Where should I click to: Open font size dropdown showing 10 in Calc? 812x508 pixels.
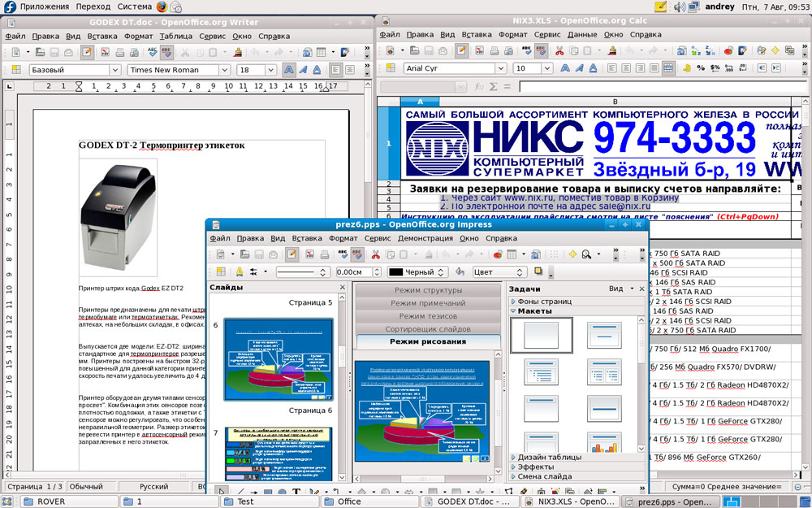546,68
